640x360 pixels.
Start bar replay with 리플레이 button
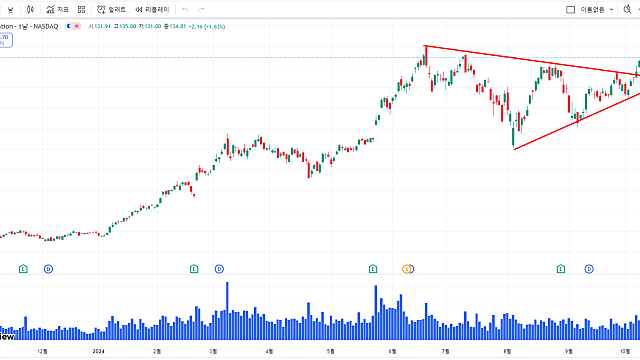pyautogui.click(x=152, y=9)
